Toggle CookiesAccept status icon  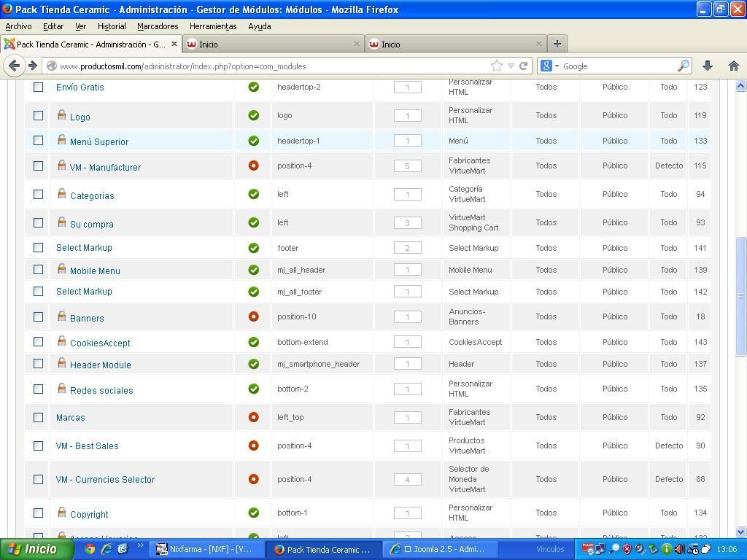(x=253, y=342)
